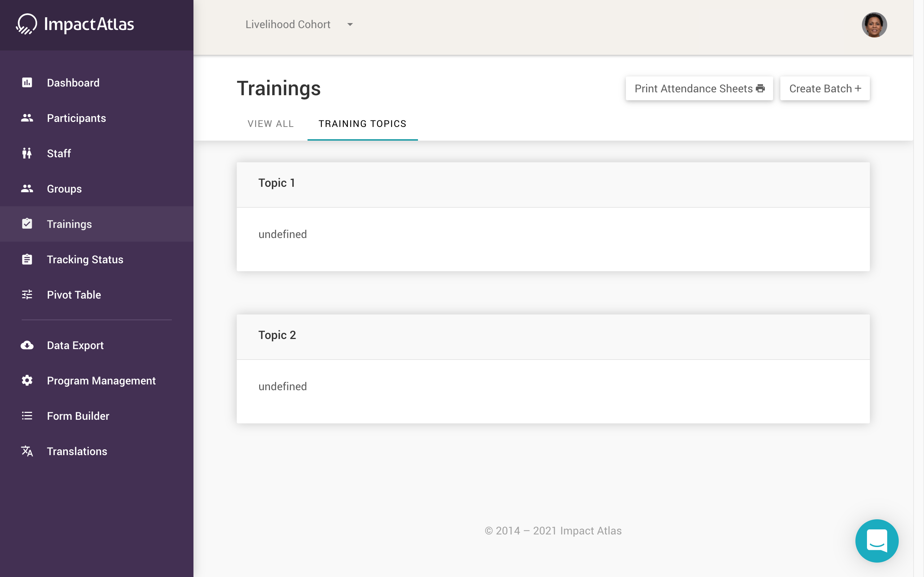Open the user profile avatar
The height and width of the screenshot is (577, 924).
coord(873,25)
